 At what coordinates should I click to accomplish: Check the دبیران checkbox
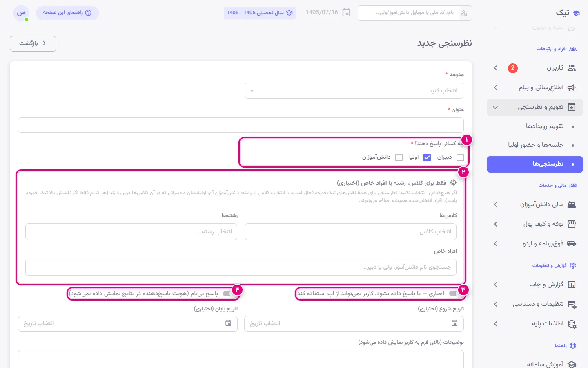tap(460, 157)
